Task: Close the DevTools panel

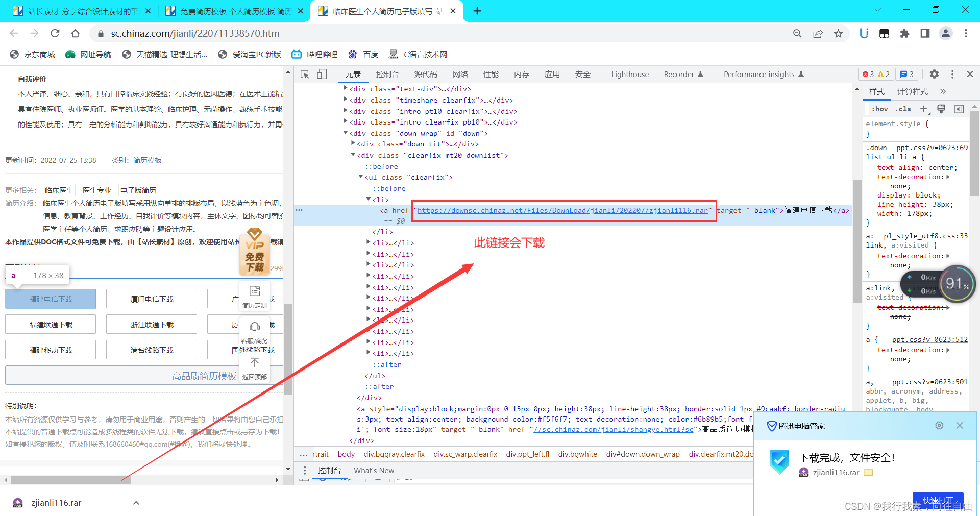Action: pos(970,74)
